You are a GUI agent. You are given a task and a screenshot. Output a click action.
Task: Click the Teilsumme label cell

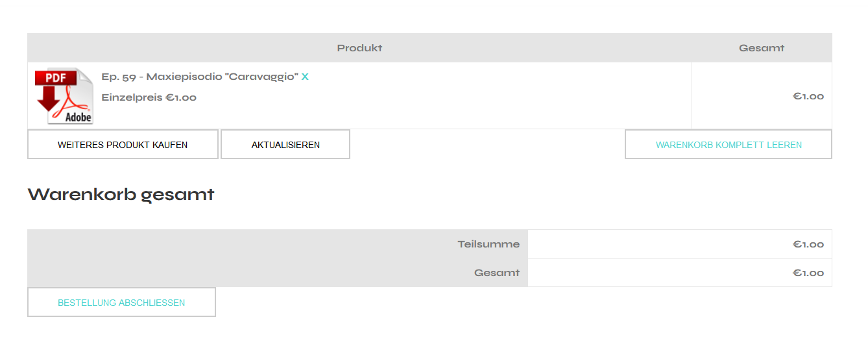[488, 244]
